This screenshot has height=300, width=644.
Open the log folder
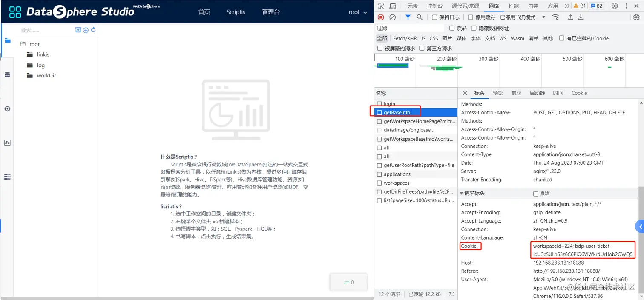[x=41, y=65]
